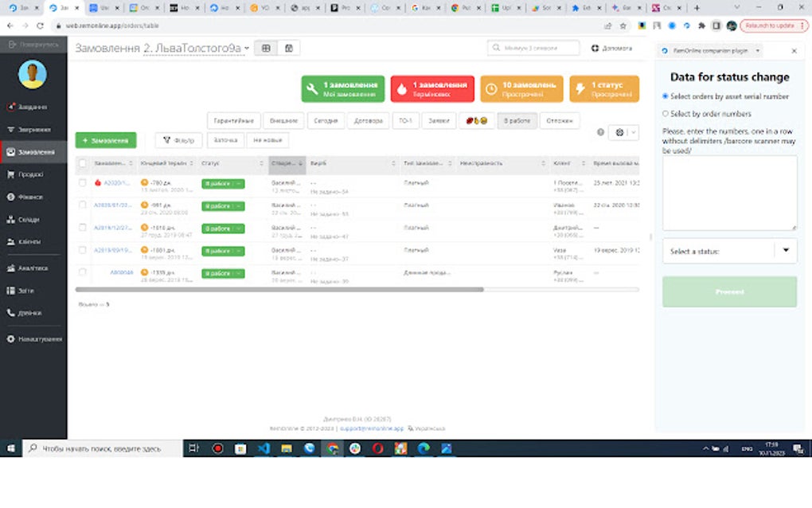Open the Налаштування sidebar section
Screen dimensions: 812x508
click(x=35, y=338)
